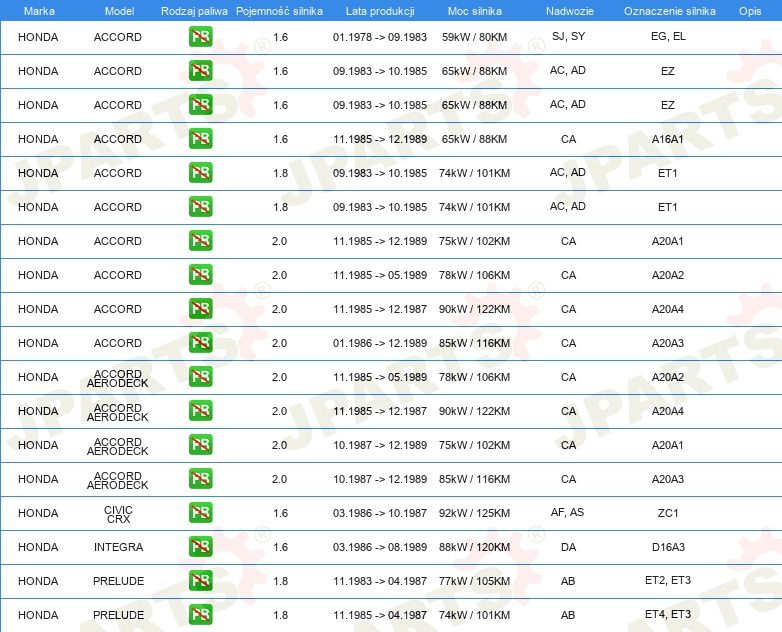This screenshot has width=782, height=632.
Task: Select the date range '03.1986 -> 10.1987'
Action: point(380,513)
